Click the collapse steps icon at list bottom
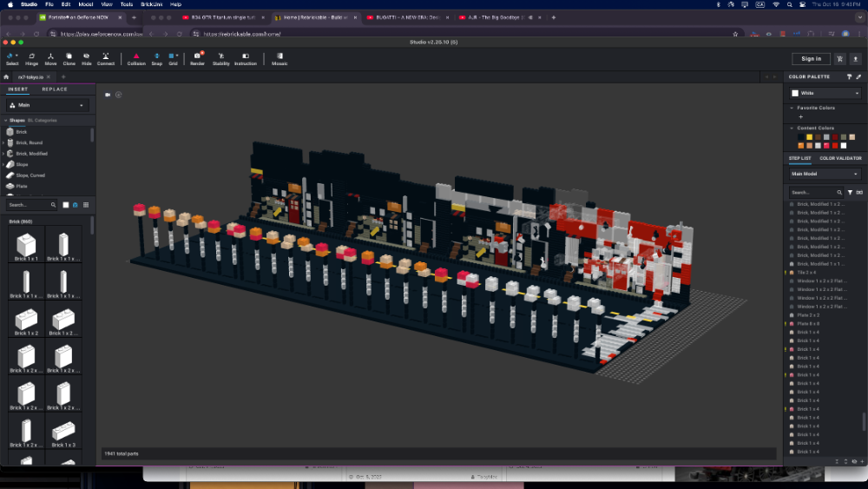This screenshot has width=868, height=489. pyautogui.click(x=837, y=461)
